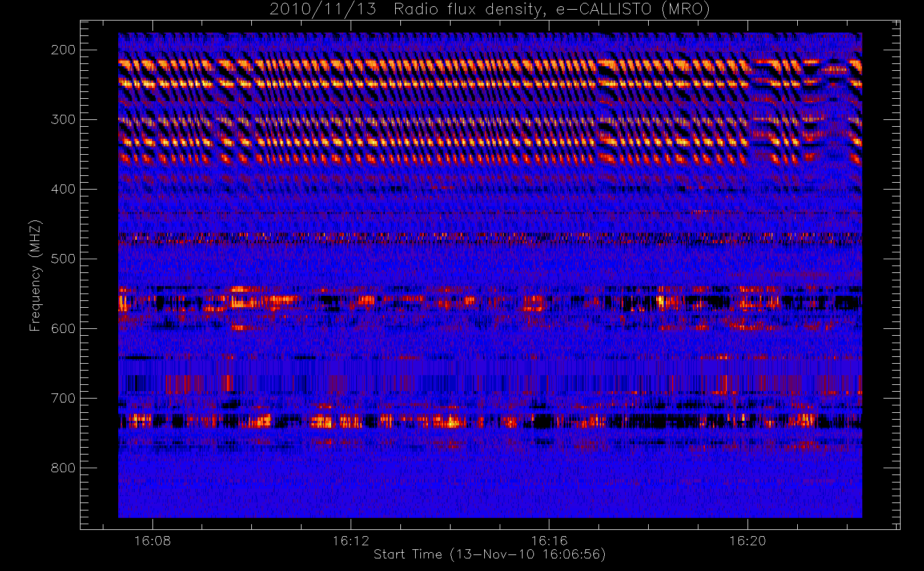Click the 16:16 time tick label
This screenshot has height=571, width=924.
[549, 541]
